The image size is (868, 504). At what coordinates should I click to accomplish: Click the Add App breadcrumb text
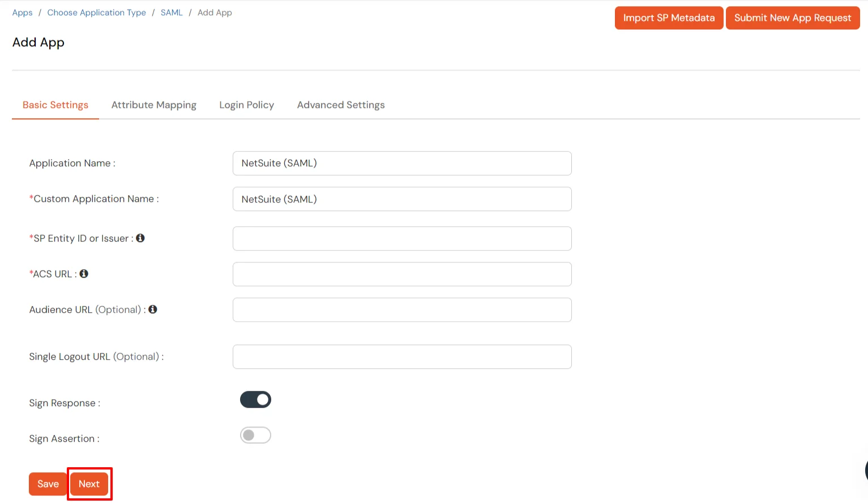point(215,12)
